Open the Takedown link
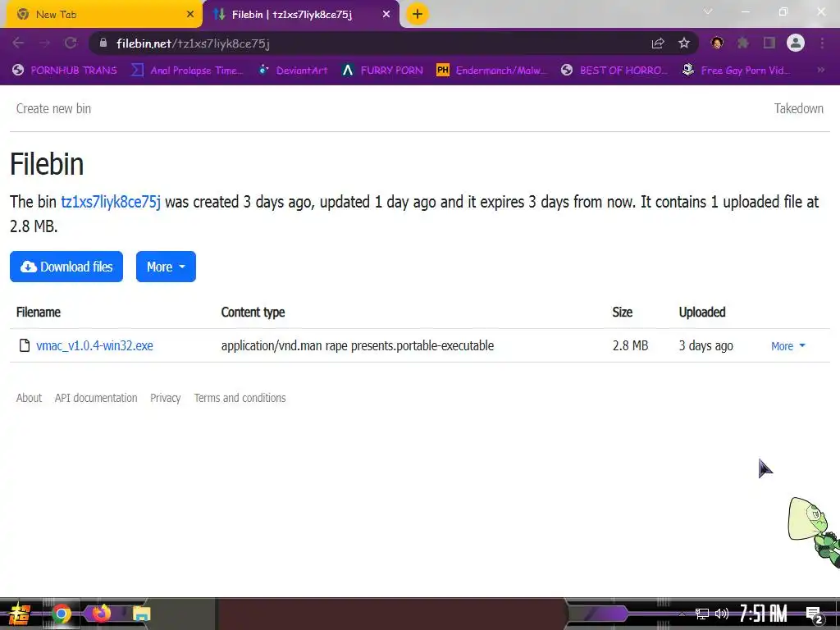This screenshot has height=630, width=840. click(x=799, y=108)
